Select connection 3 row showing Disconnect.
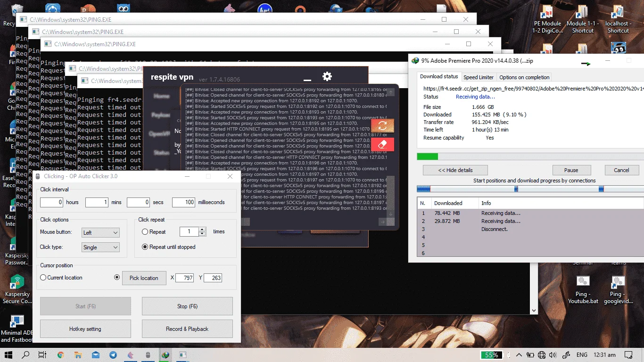The image size is (644, 362). (530, 229)
